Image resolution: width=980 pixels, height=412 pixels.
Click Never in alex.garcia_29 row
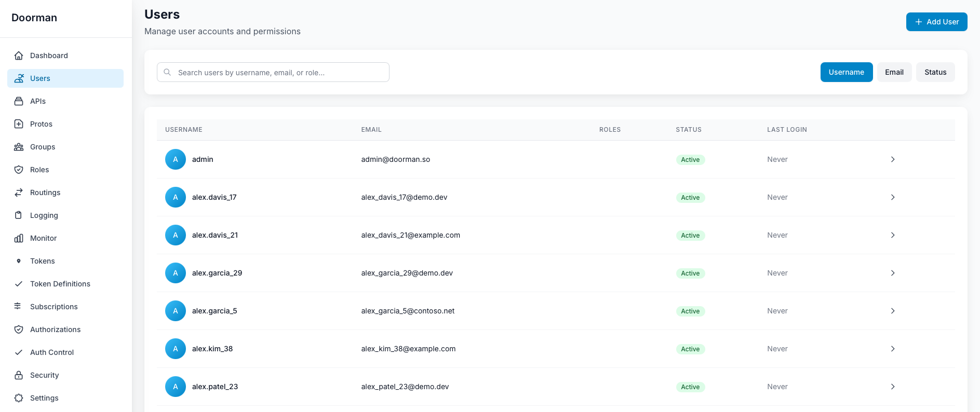[777, 273]
